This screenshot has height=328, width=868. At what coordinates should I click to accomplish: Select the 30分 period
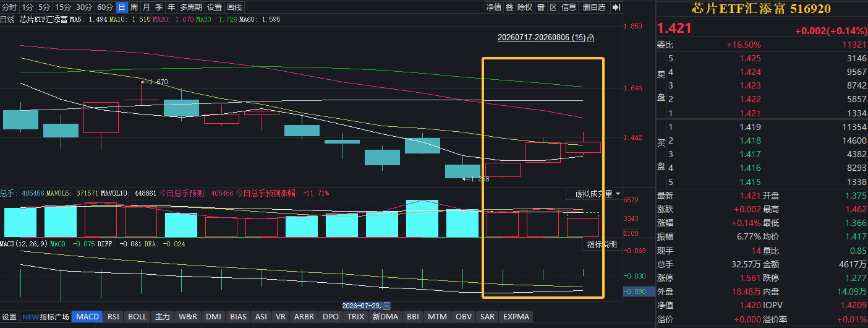83,7
